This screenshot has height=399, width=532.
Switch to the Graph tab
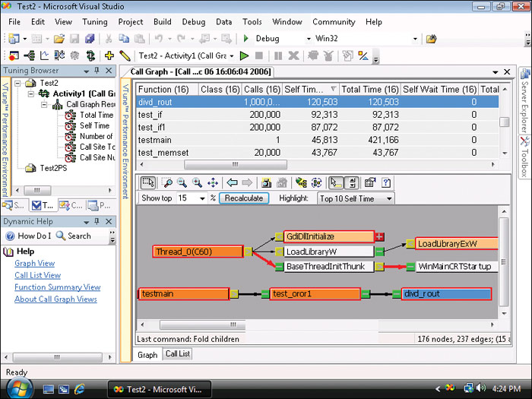147,355
